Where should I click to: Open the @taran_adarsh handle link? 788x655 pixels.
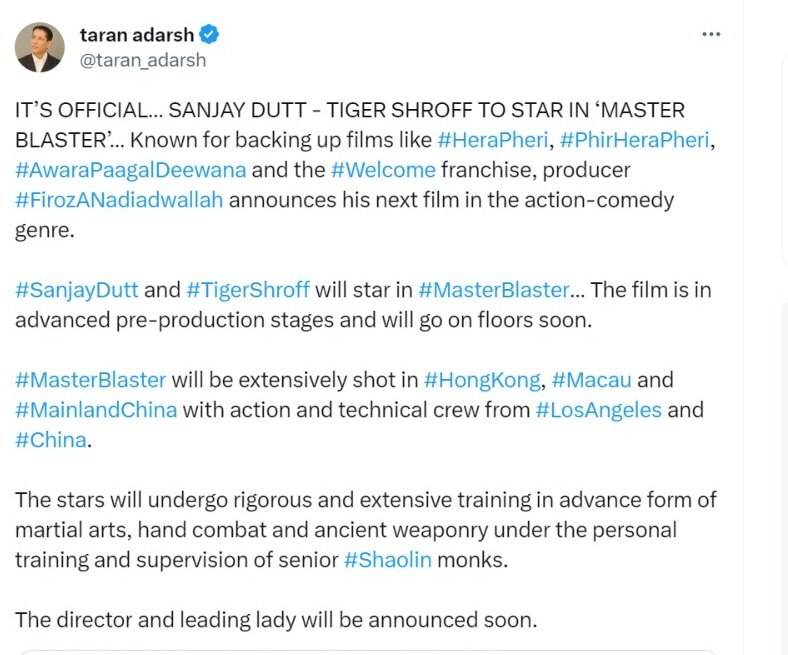[142, 60]
